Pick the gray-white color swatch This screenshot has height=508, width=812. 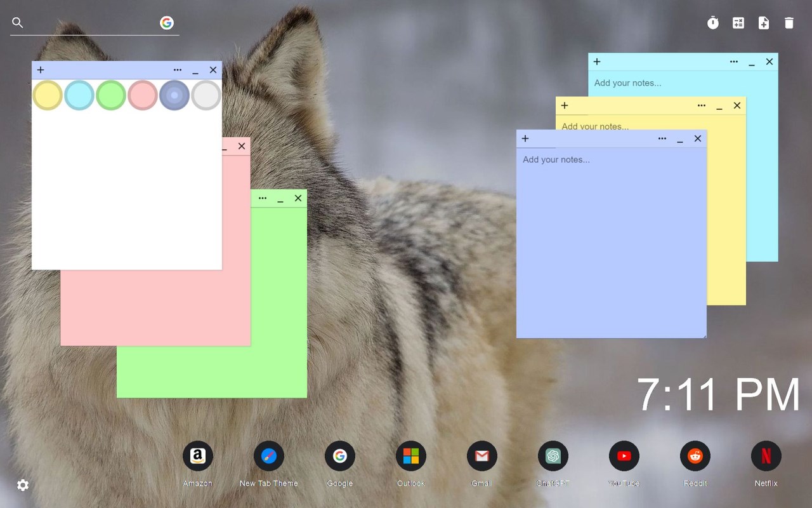coord(206,95)
